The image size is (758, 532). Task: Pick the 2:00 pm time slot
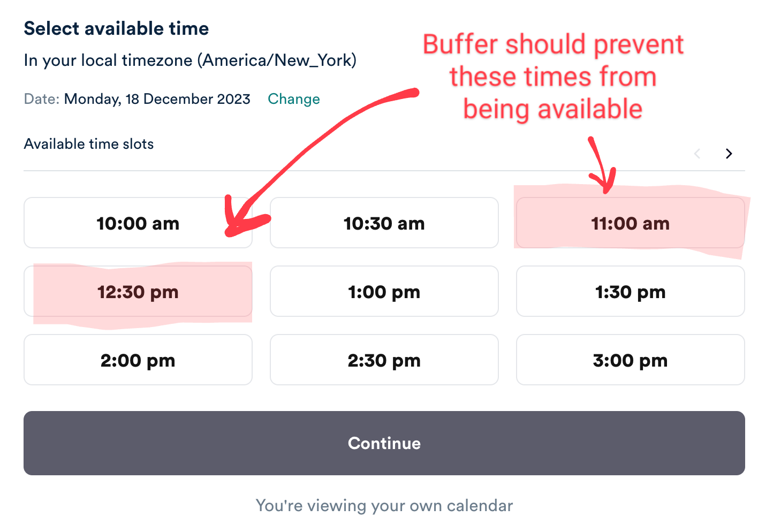[138, 360]
